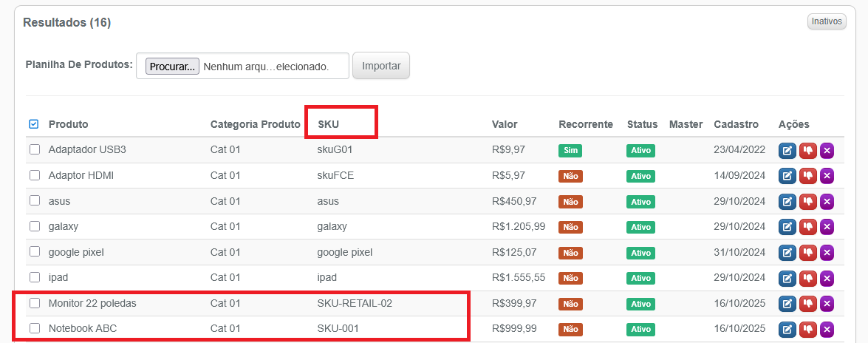Click Procurar to choose a spreadsheet file
Image resolution: width=868 pixels, height=343 pixels.
(x=172, y=66)
